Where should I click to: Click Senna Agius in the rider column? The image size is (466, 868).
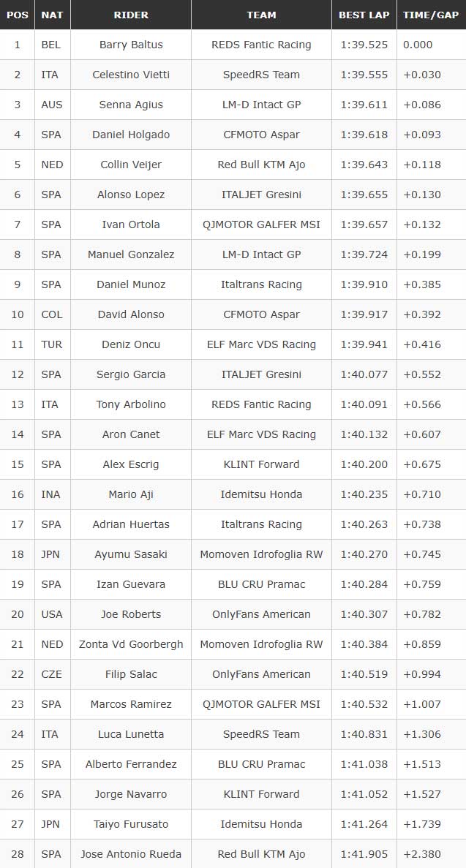tap(131, 105)
